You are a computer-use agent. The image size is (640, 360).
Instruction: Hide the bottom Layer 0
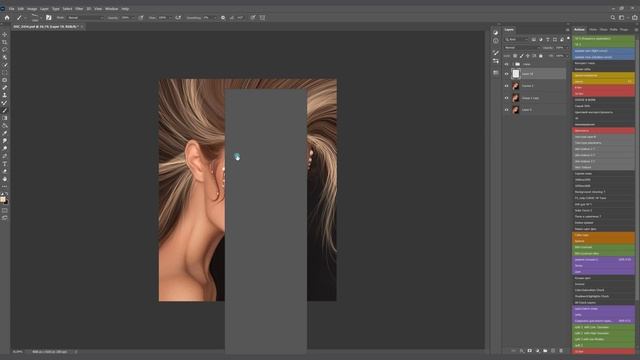pyautogui.click(x=507, y=110)
